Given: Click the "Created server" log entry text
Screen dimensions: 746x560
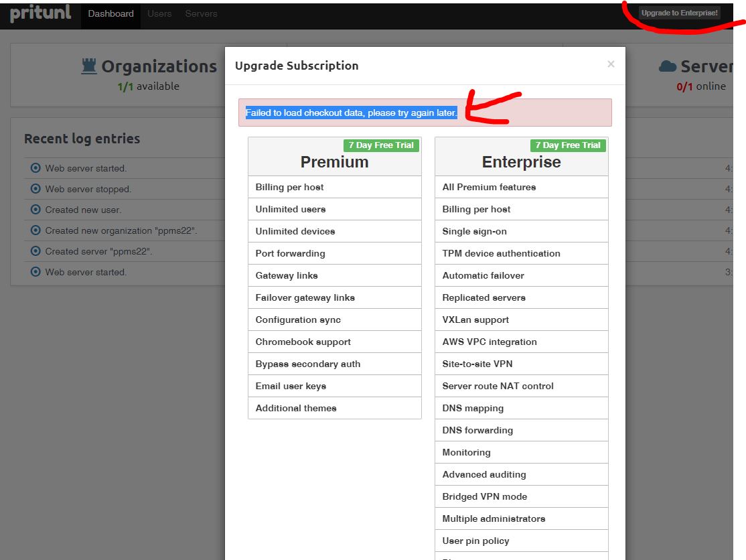Looking at the screenshot, I should click(98, 251).
